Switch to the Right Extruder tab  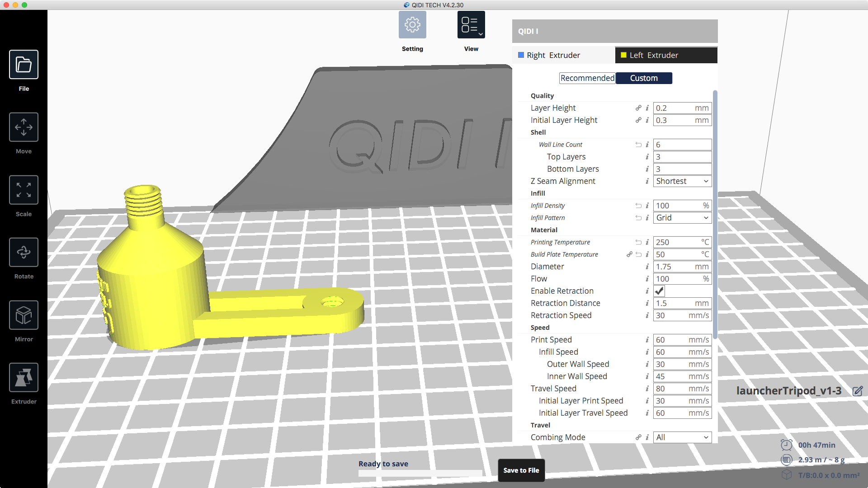tap(563, 55)
